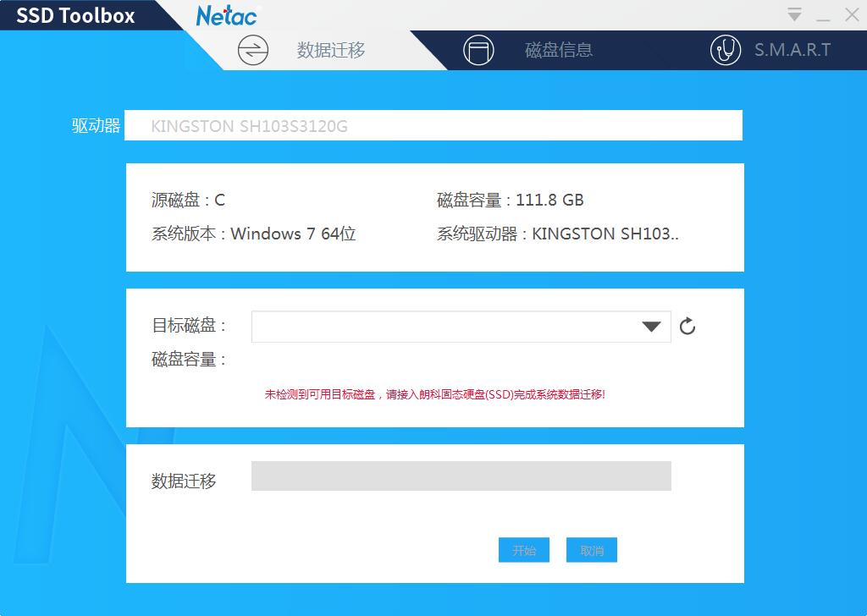867x616 pixels.
Task: Click the disk drive icon beside 磁盘信息
Action: point(480,50)
